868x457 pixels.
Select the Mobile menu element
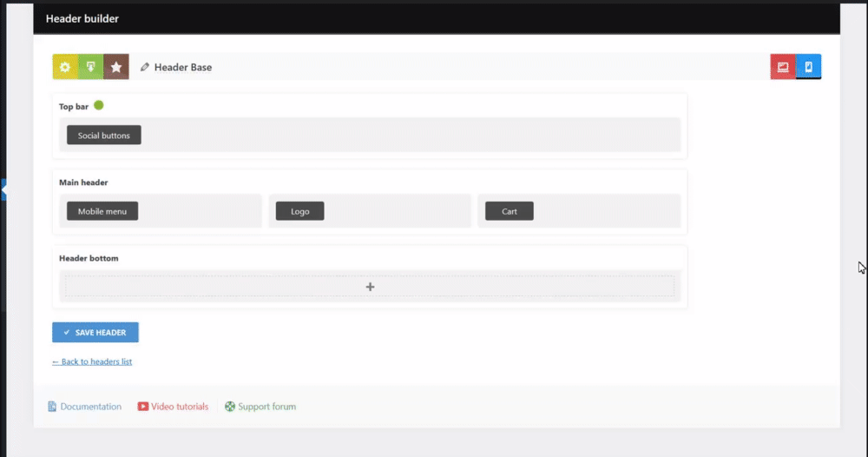(102, 211)
